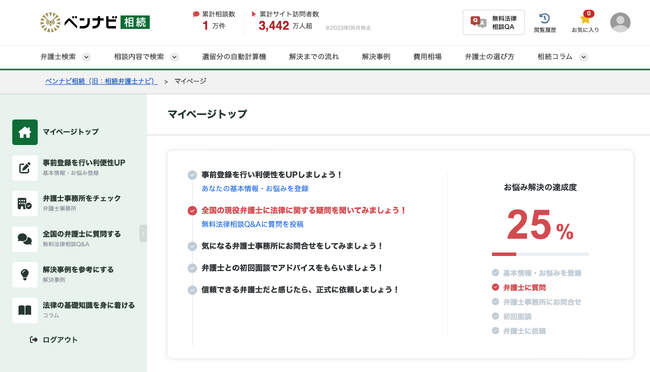Click the 25% achievement figure
650x372 pixels.
tap(540, 225)
